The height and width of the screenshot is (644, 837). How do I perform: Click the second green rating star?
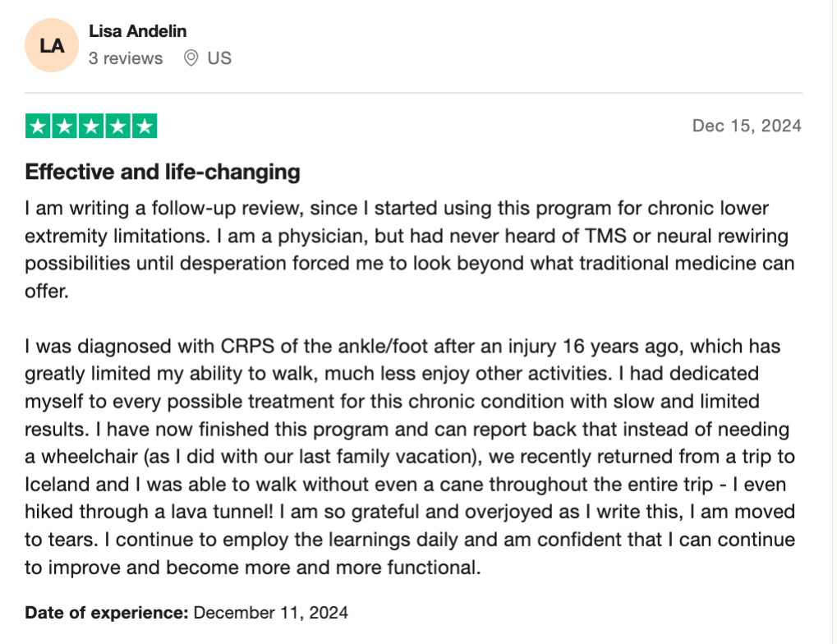point(65,126)
